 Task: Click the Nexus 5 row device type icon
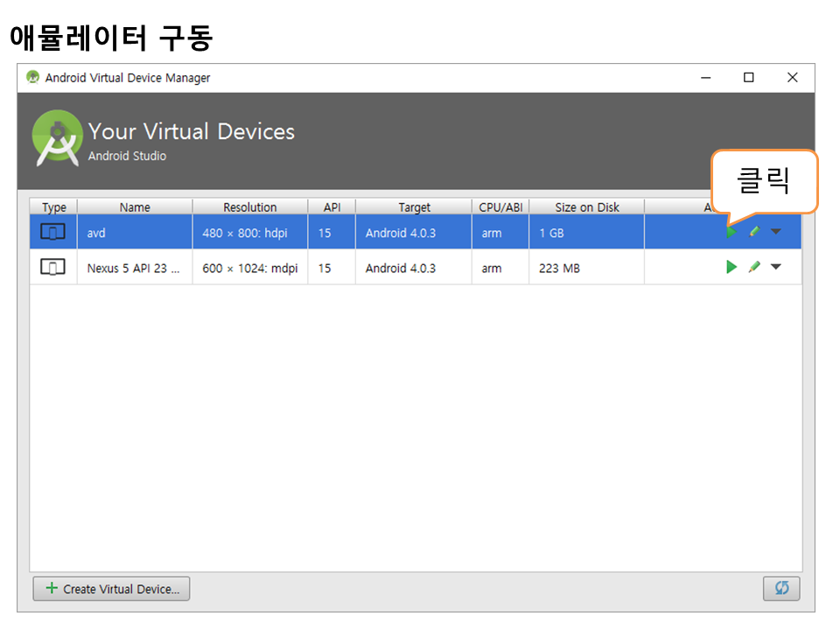point(53,268)
